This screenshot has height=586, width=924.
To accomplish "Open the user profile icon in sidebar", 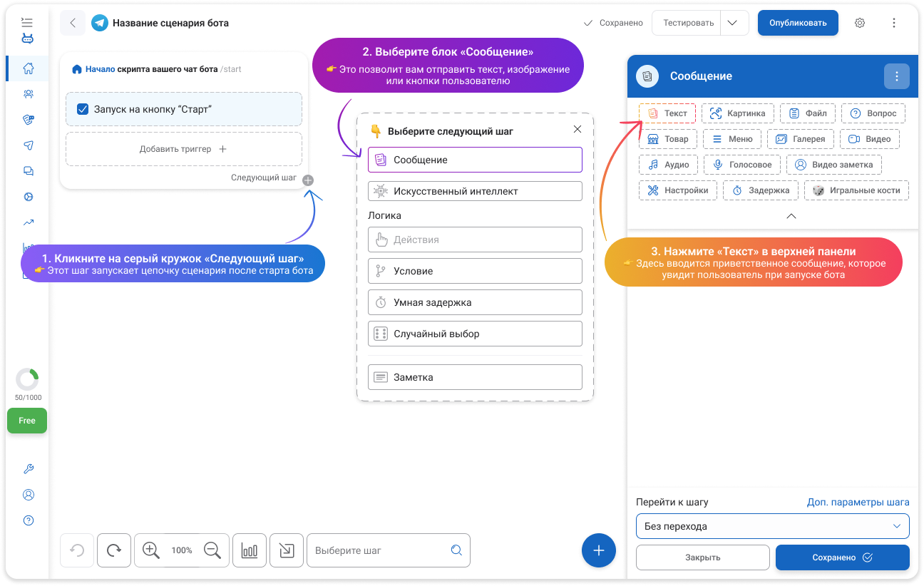I will click(x=29, y=495).
